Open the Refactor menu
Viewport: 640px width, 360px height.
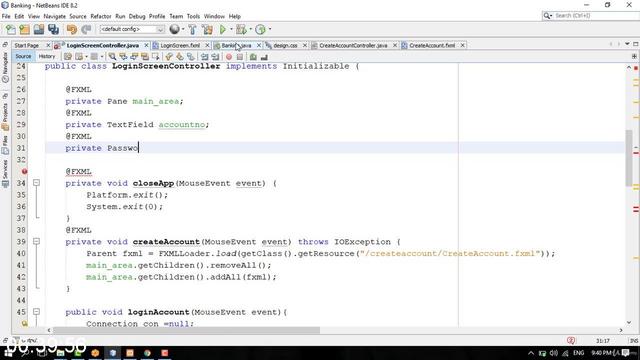101,16
